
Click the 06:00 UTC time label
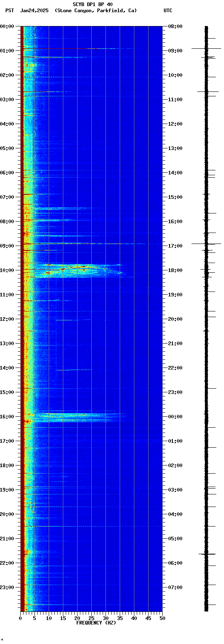[175, 563]
